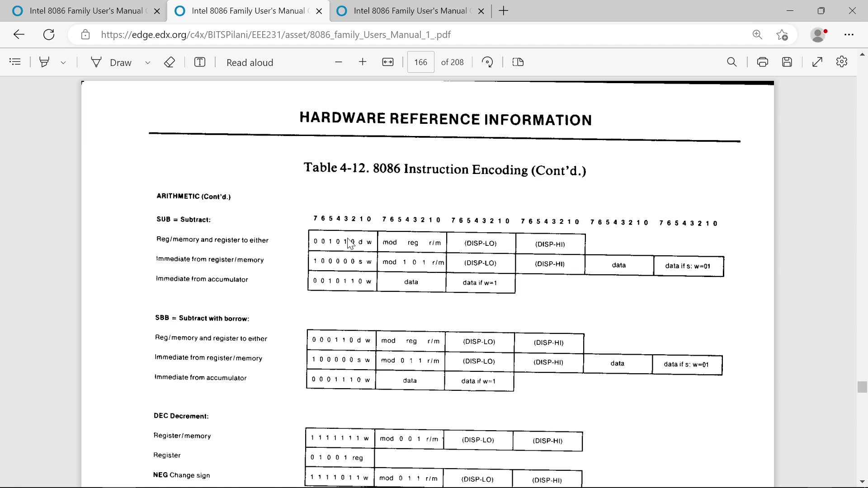The image size is (868, 488).
Task: Activate the Erase tool
Action: (170, 62)
